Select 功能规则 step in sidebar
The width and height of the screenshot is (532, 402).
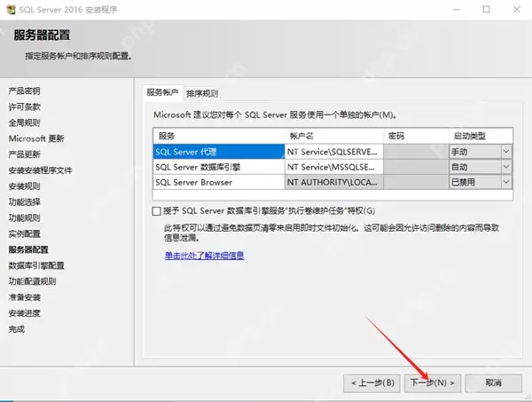click(x=25, y=218)
